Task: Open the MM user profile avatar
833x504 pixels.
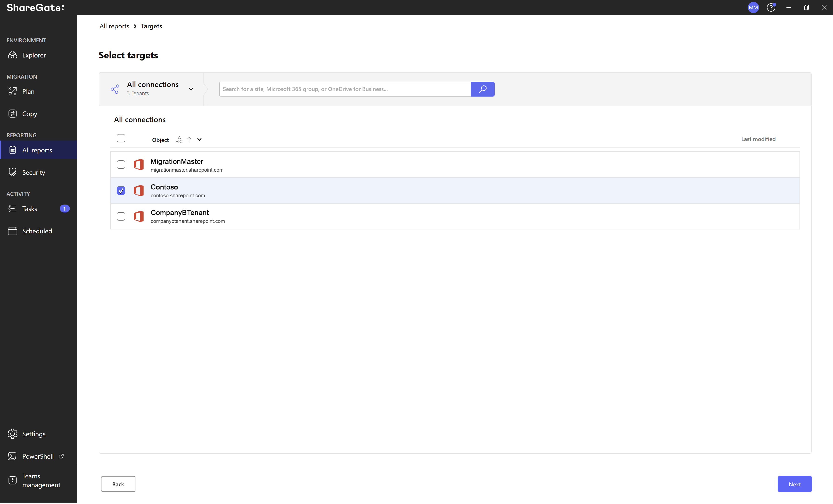Action: tap(753, 7)
